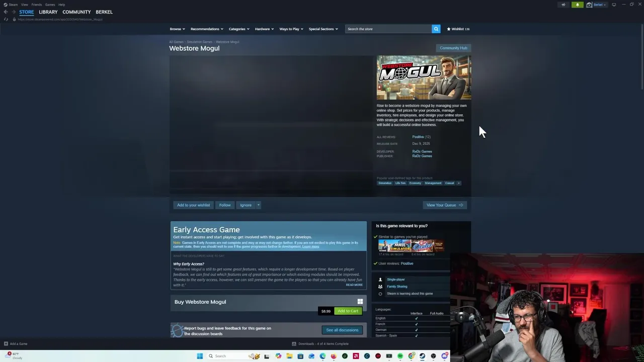Viewport: 644px width, 362px height.
Task: Click the Ignore button
Action: [x=246, y=205]
